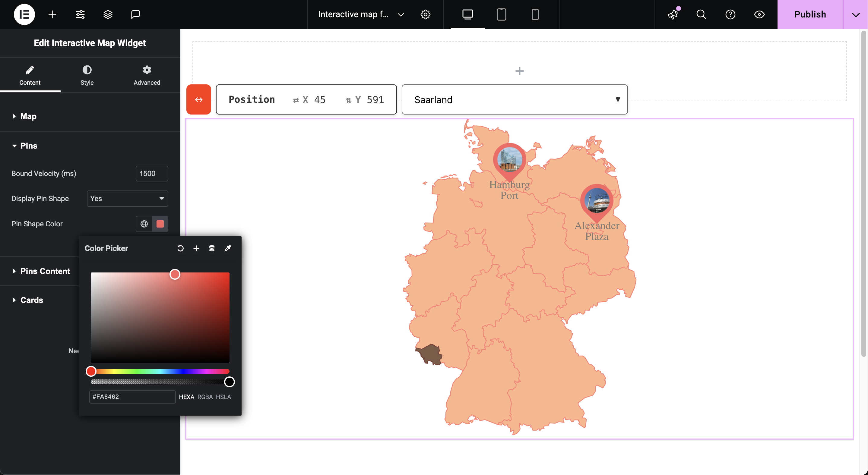Open Publish options dropdown arrow
The width and height of the screenshot is (868, 475).
[856, 14]
